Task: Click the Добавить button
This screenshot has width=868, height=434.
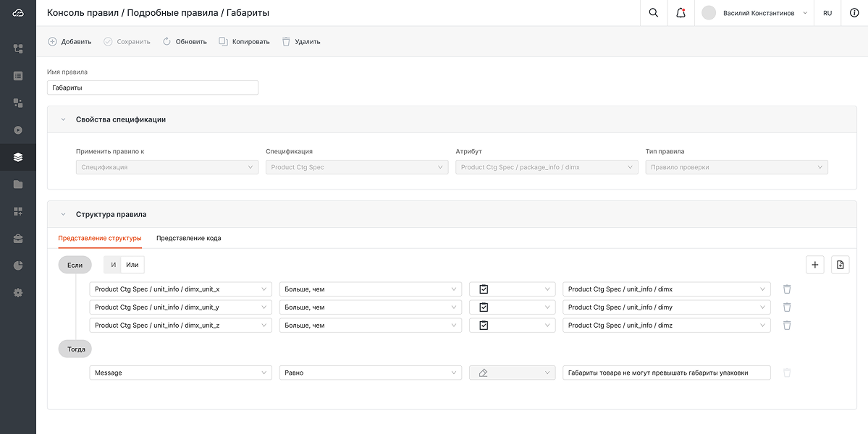Action: (x=69, y=42)
